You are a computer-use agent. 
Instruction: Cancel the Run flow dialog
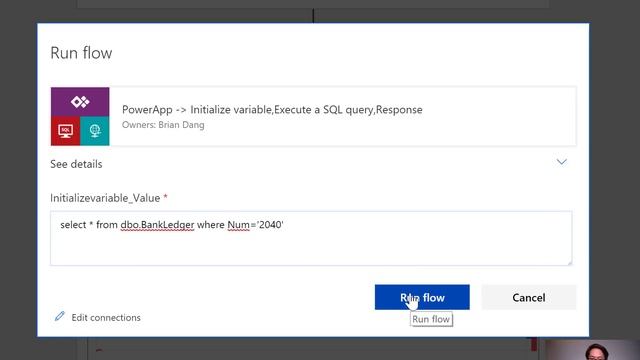(x=529, y=297)
